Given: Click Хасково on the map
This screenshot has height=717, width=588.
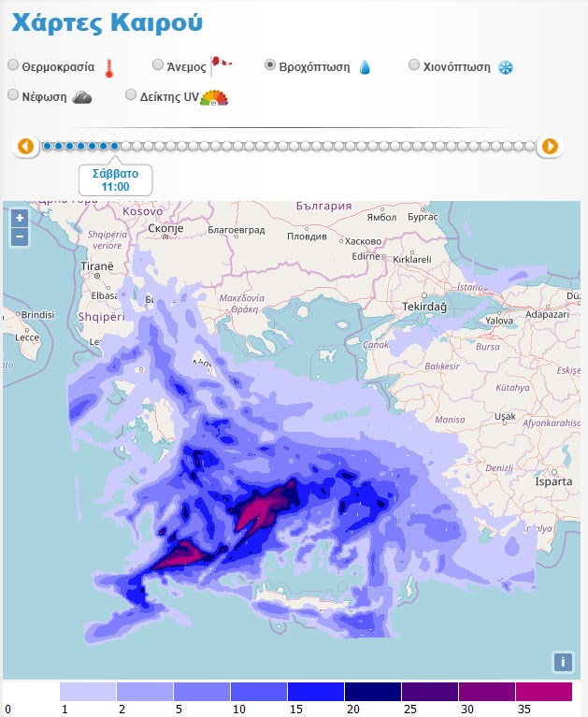Looking at the screenshot, I should [363, 241].
